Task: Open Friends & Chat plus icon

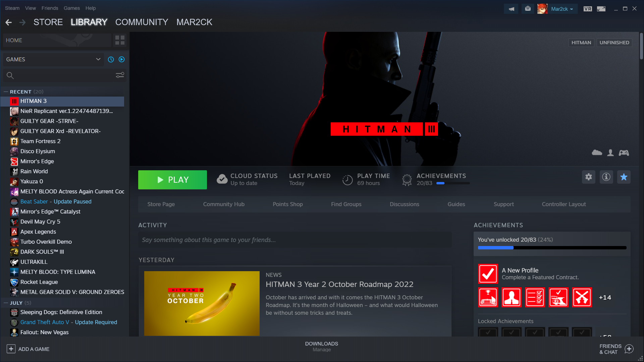Action: (629, 349)
